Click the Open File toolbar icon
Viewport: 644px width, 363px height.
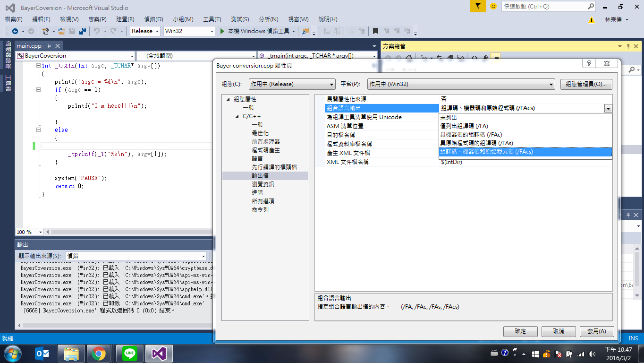click(61, 31)
